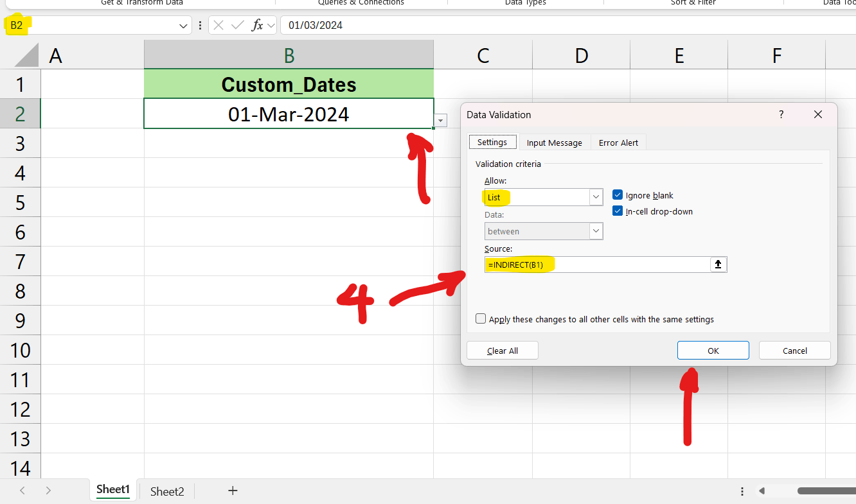
Task: Click the collapse-dialog arrow next to Source field
Action: click(x=718, y=264)
